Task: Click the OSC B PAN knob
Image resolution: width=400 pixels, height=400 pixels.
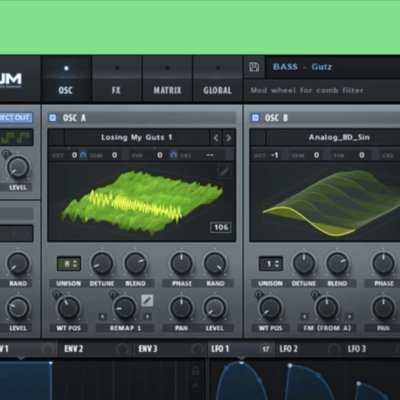Action: point(384,308)
